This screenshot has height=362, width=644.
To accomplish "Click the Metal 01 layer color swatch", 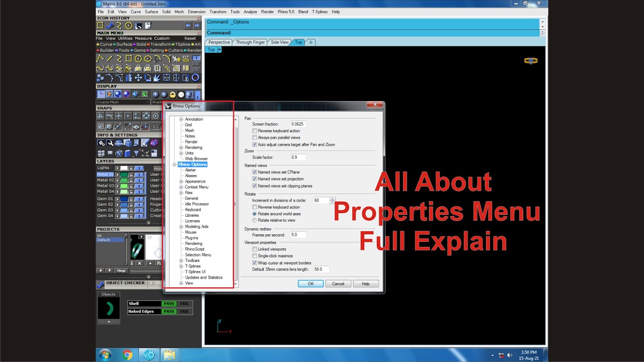I will tap(124, 174).
